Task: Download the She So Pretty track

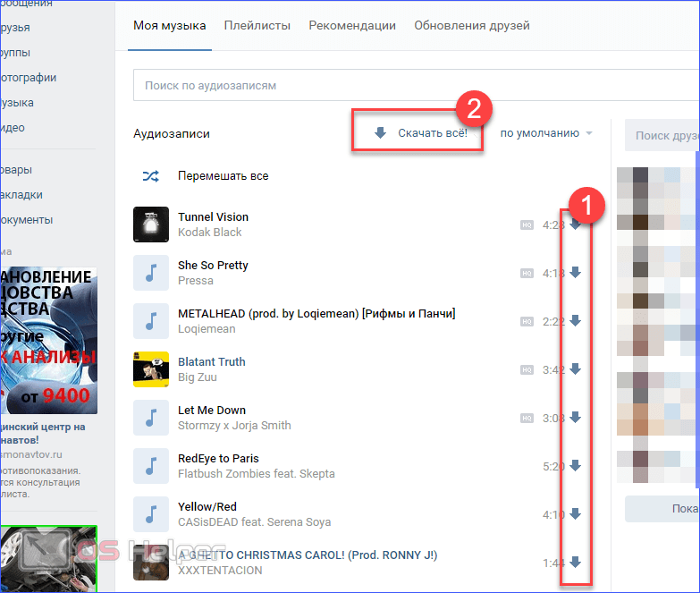Action: 576,273
